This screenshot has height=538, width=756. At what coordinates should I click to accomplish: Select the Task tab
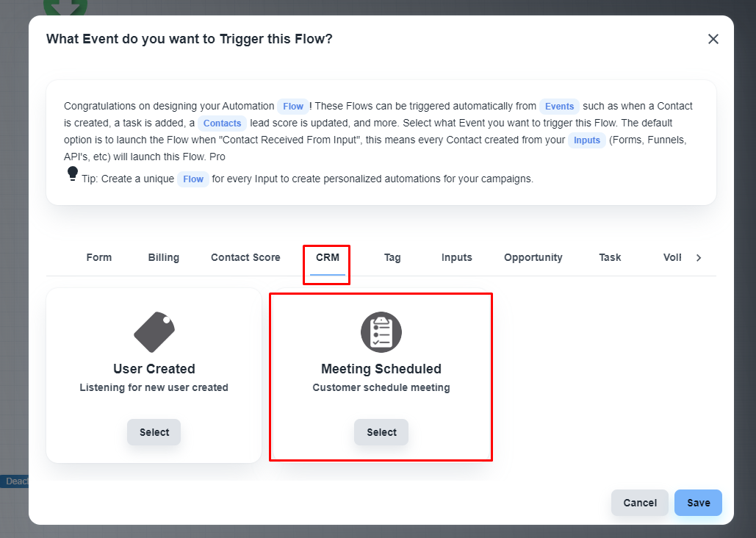(x=610, y=257)
